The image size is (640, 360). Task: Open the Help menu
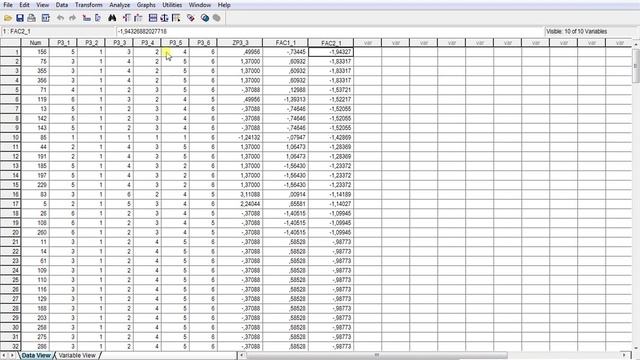[224, 5]
